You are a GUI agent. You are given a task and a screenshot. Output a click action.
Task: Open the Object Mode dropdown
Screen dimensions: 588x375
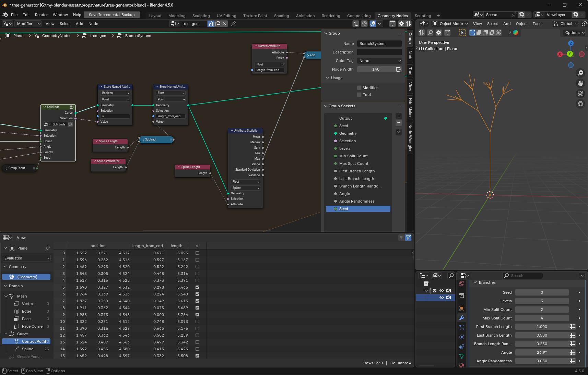(450, 24)
